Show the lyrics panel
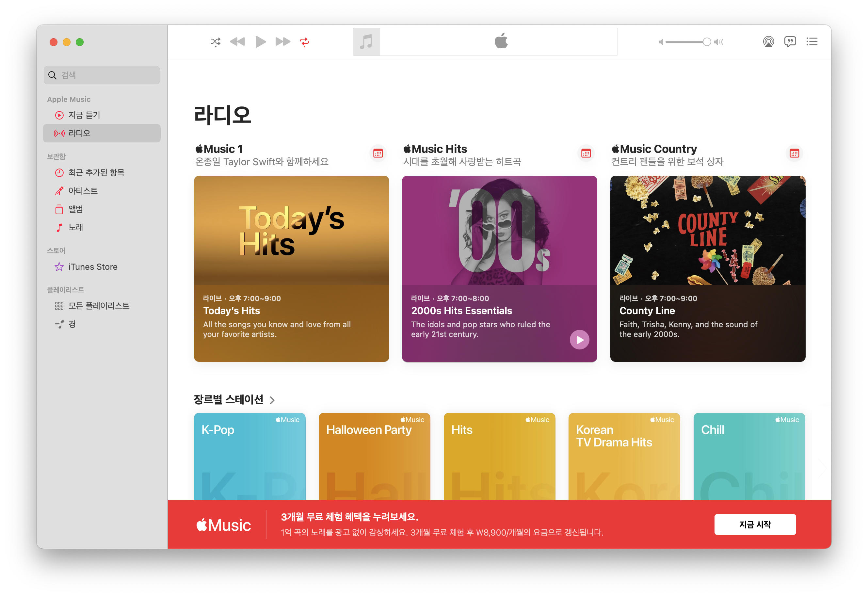The height and width of the screenshot is (597, 868). [790, 41]
